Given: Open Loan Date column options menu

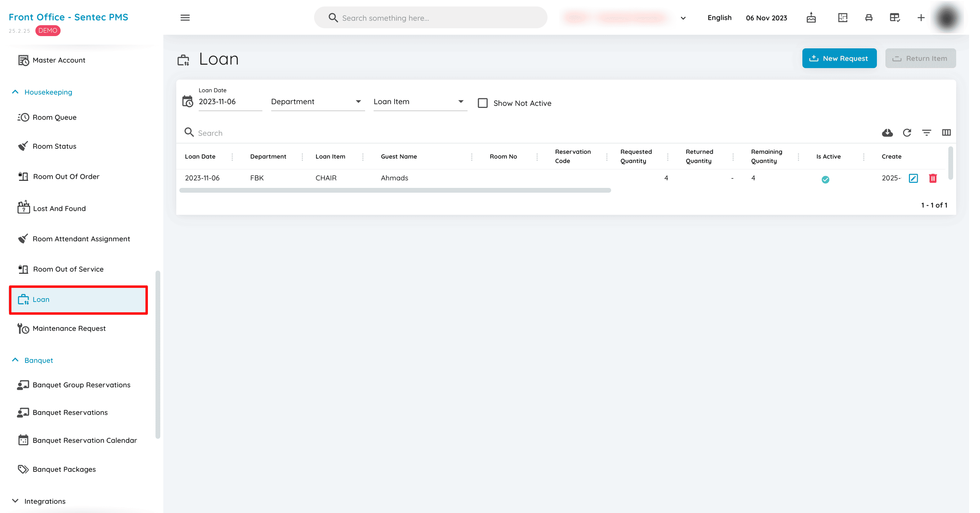Looking at the screenshot, I should tap(232, 156).
